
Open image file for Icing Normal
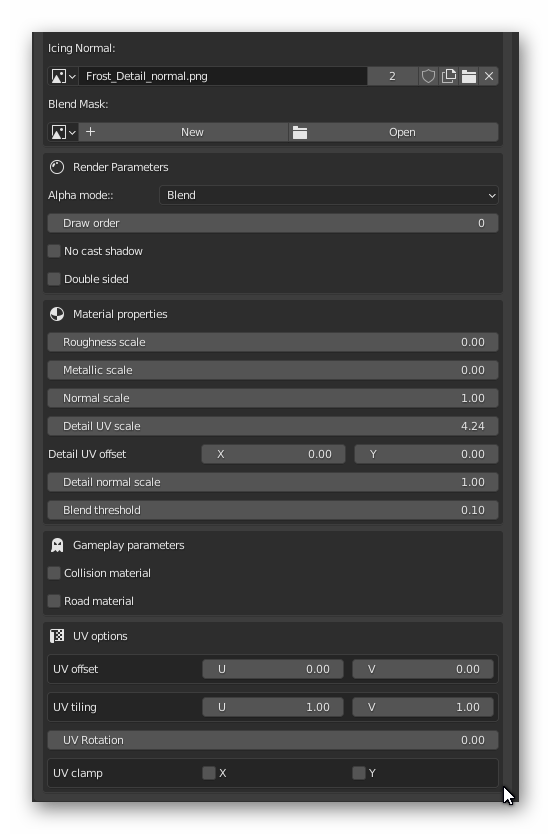click(x=469, y=76)
